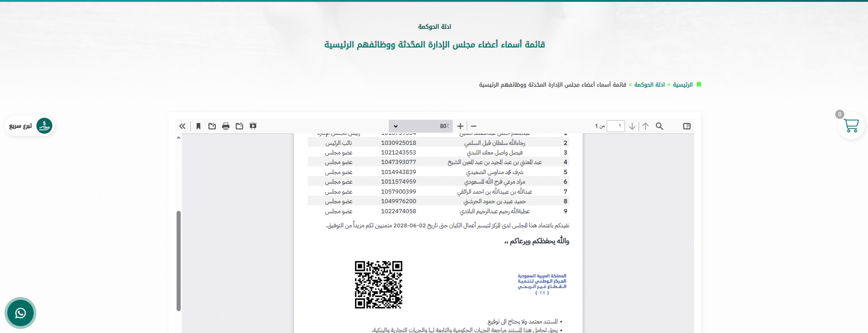The width and height of the screenshot is (868, 333).
Task: Open WhatsApp chat button
Action: pos(20,313)
